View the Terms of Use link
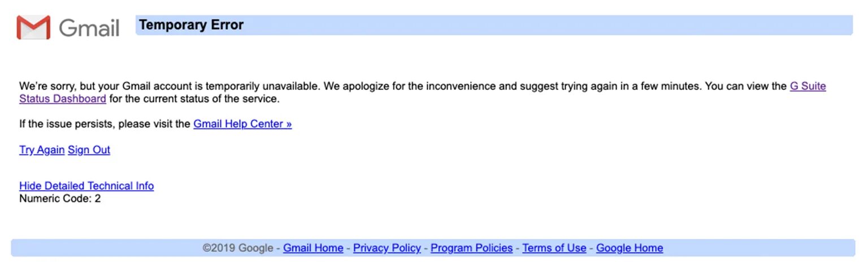 pos(554,248)
